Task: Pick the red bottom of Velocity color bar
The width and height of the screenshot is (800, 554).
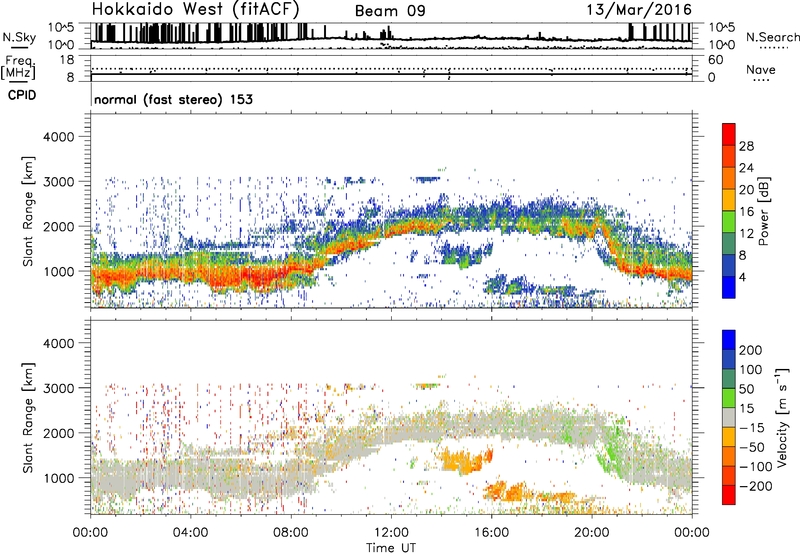Action: click(729, 495)
